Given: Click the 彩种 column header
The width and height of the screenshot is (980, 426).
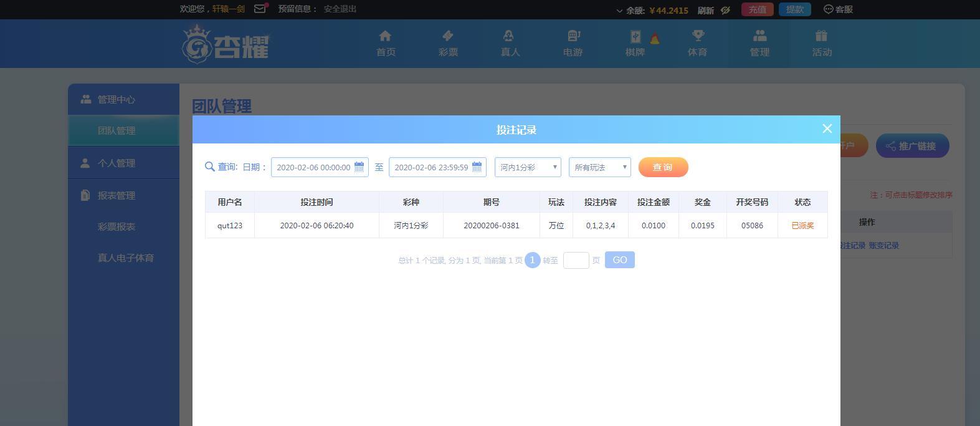Looking at the screenshot, I should click(411, 202).
